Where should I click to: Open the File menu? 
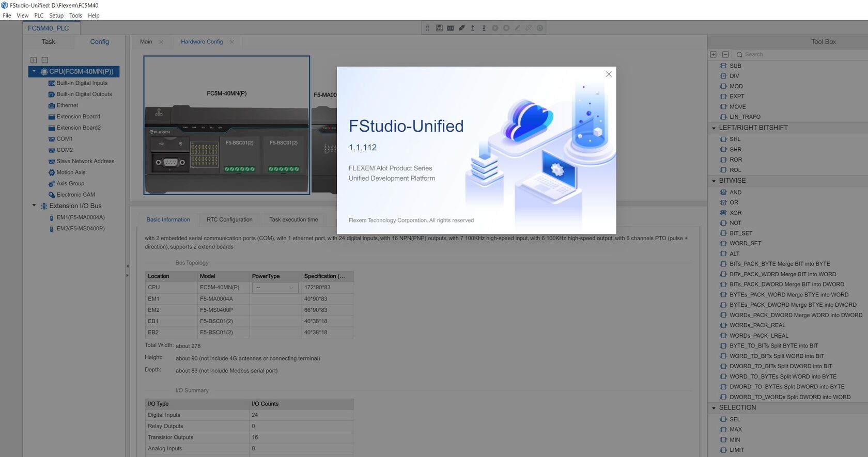pos(7,15)
